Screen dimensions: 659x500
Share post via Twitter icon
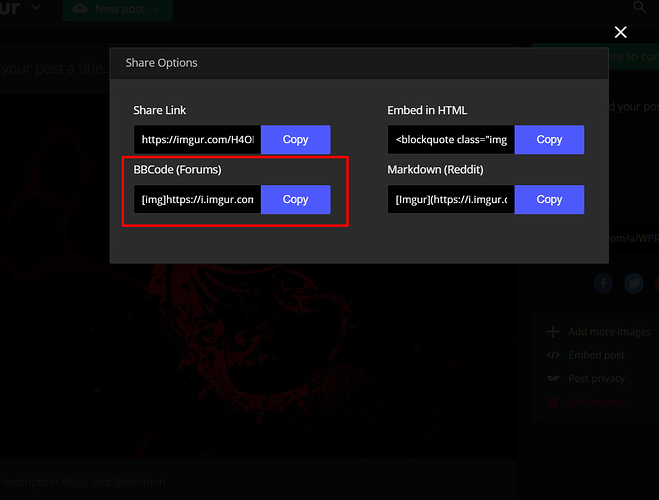pos(634,284)
